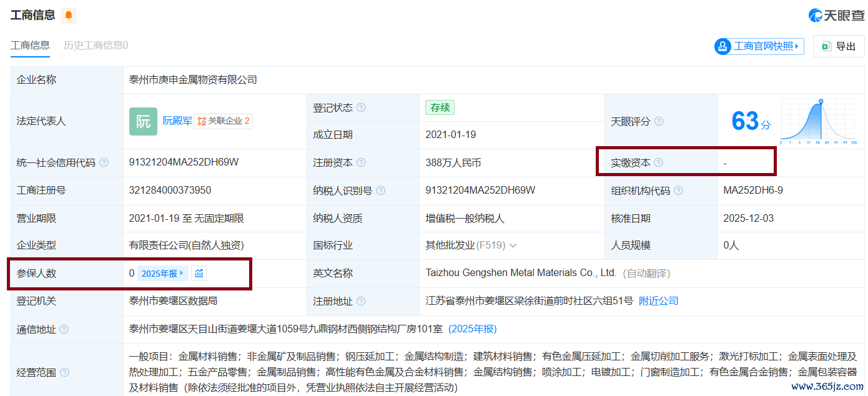Select the 工商信息 tab
The width and height of the screenshot is (868, 396).
coord(30,45)
